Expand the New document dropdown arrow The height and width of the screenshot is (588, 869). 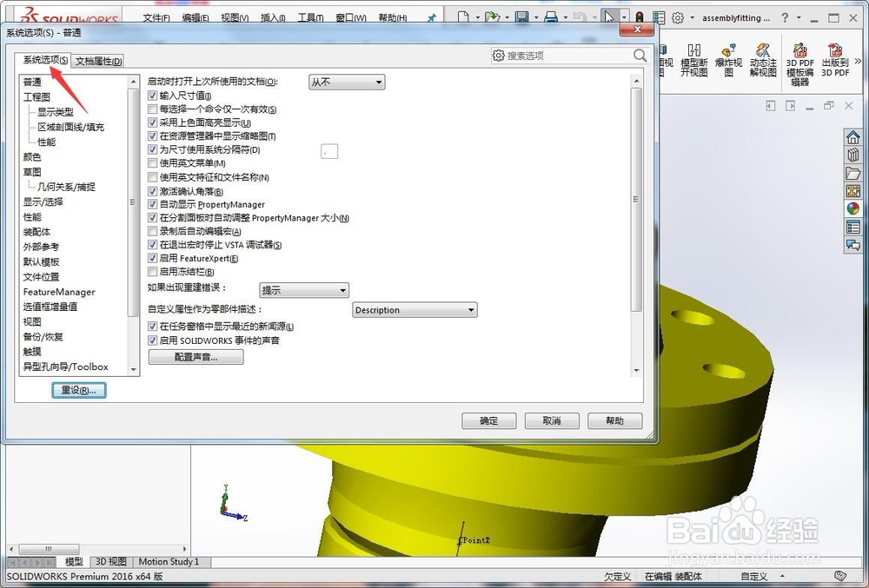tap(477, 17)
